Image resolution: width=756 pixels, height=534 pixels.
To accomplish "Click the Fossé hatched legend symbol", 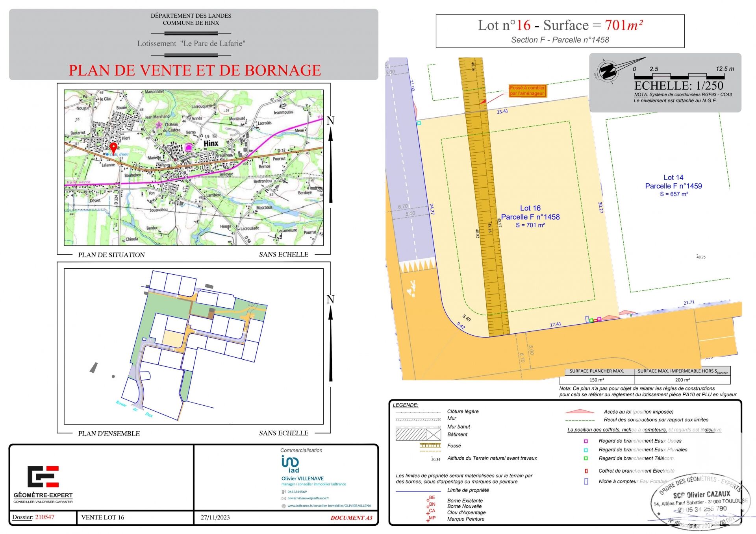I will (430, 445).
